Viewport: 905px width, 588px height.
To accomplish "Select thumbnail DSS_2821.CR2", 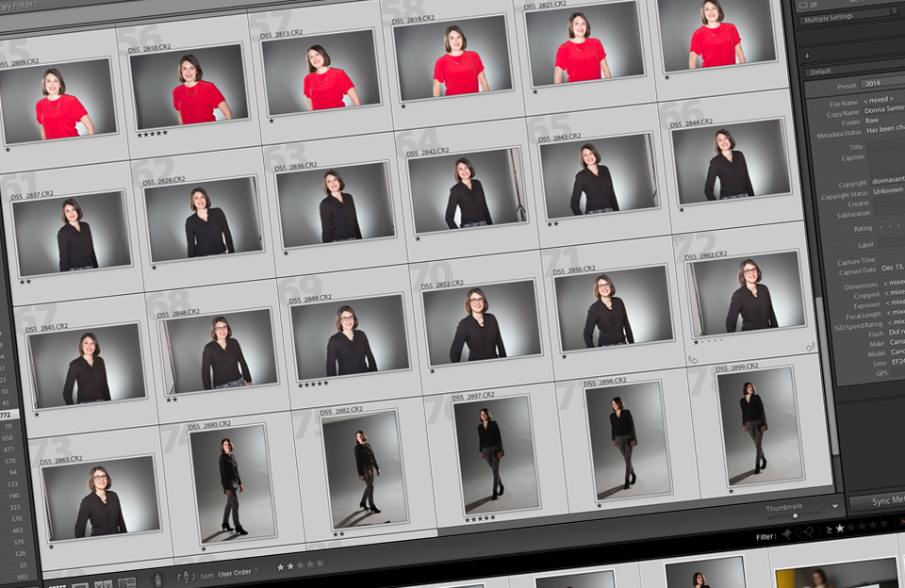I will [583, 44].
